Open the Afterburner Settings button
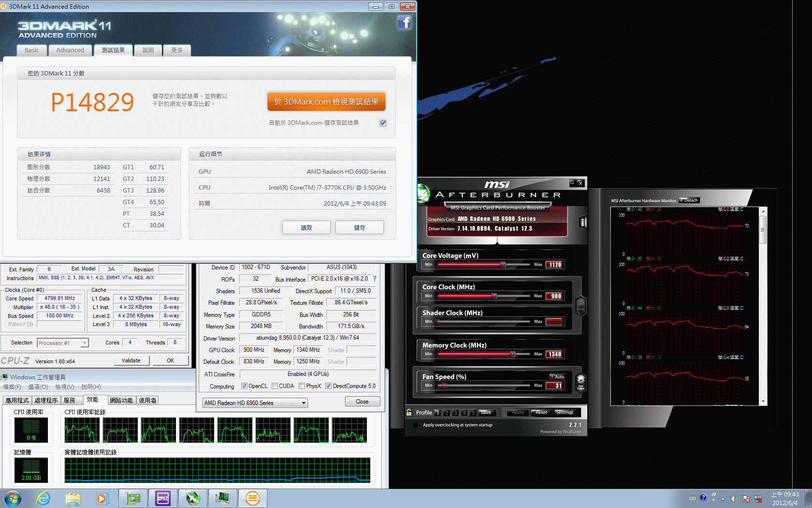This screenshot has height=508, width=812. click(x=564, y=413)
